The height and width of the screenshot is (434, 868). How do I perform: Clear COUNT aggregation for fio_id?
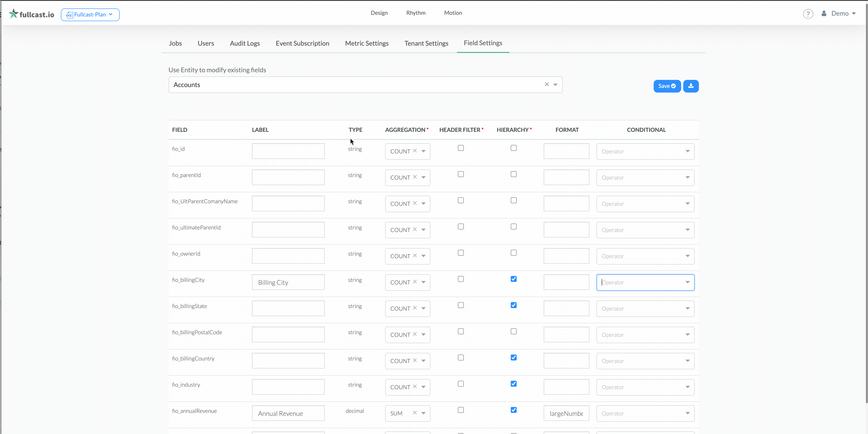415,151
